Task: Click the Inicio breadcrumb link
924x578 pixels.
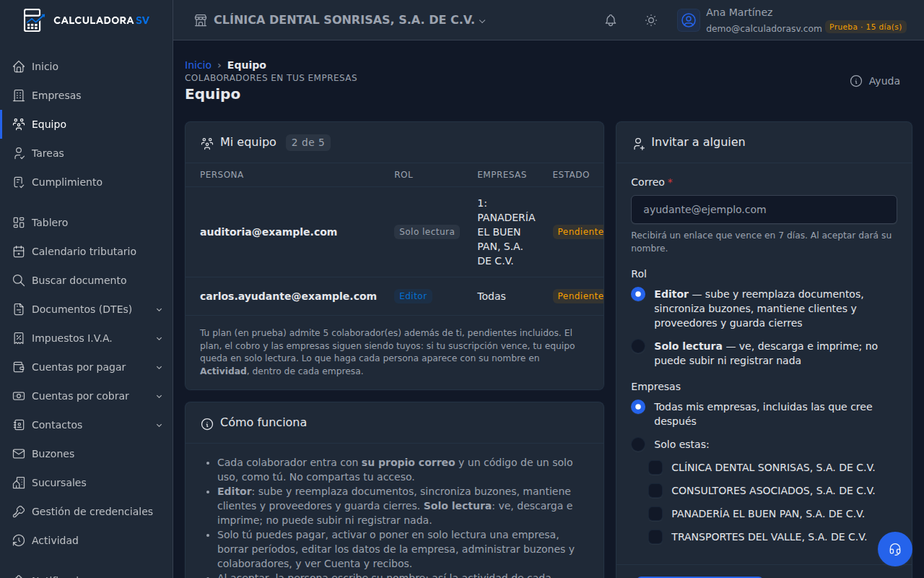Action: [x=198, y=65]
